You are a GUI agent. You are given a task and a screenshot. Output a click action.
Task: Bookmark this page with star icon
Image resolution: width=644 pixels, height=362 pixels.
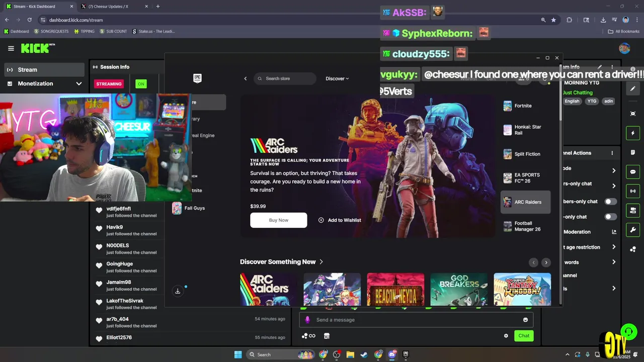click(553, 20)
